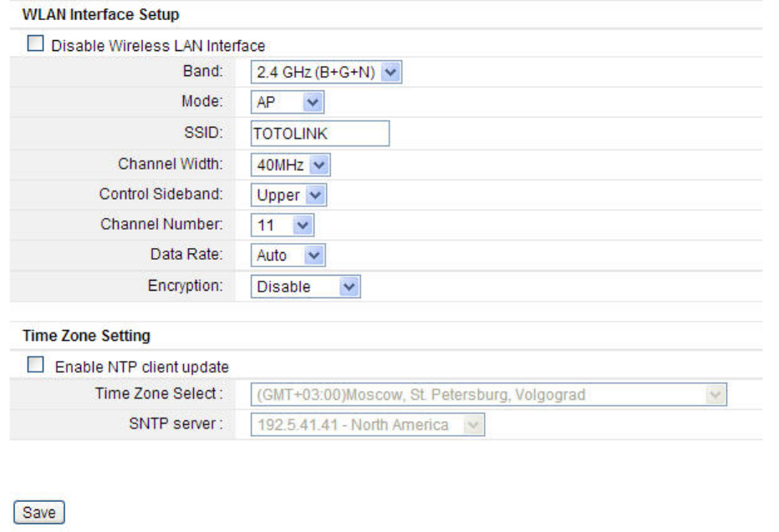Click the WLAN Interface Setup heading
This screenshot has height=532, width=779.
[101, 14]
